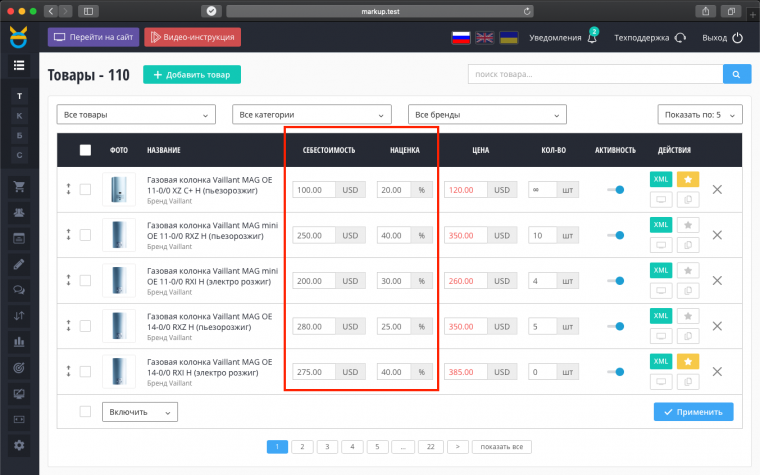This screenshot has height=475, width=760.
Task: Click the notifications bell icon
Action: [x=592, y=38]
